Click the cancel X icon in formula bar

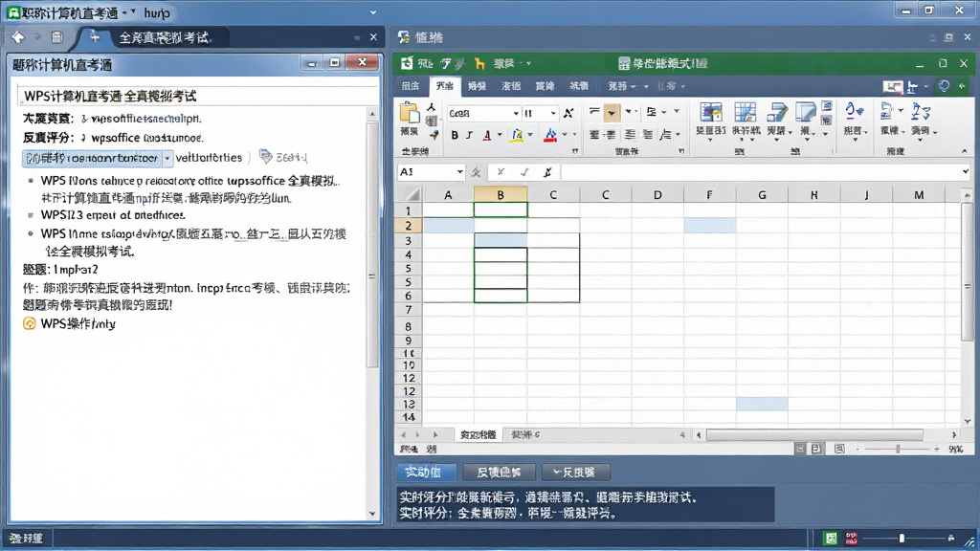coord(501,172)
